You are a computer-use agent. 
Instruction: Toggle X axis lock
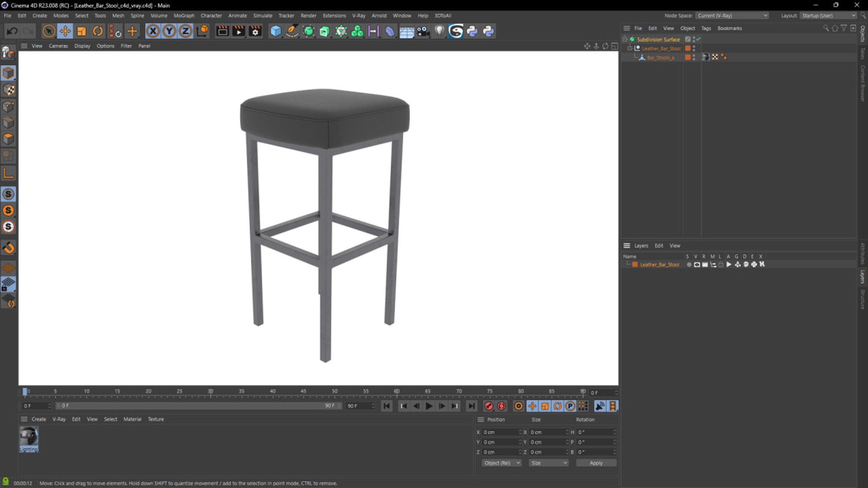pyautogui.click(x=153, y=31)
